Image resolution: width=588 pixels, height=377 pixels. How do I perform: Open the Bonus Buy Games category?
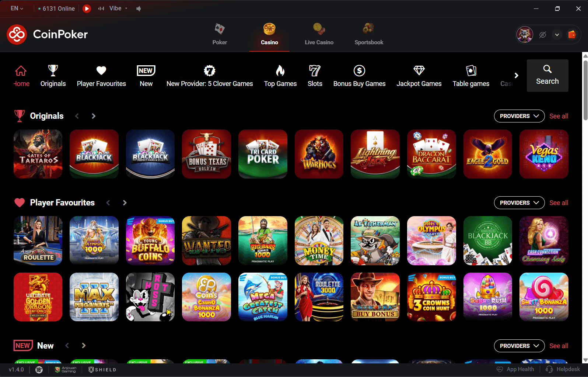coord(360,76)
